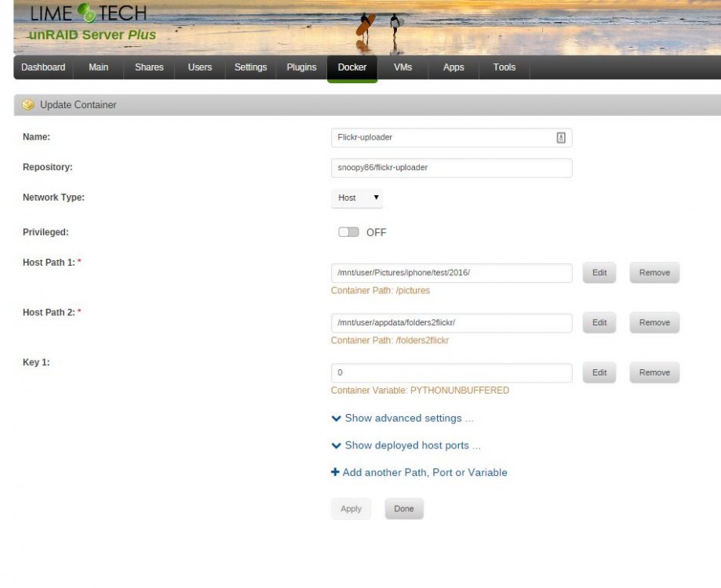
Task: Click the Key 1 value field
Action: coord(452,373)
